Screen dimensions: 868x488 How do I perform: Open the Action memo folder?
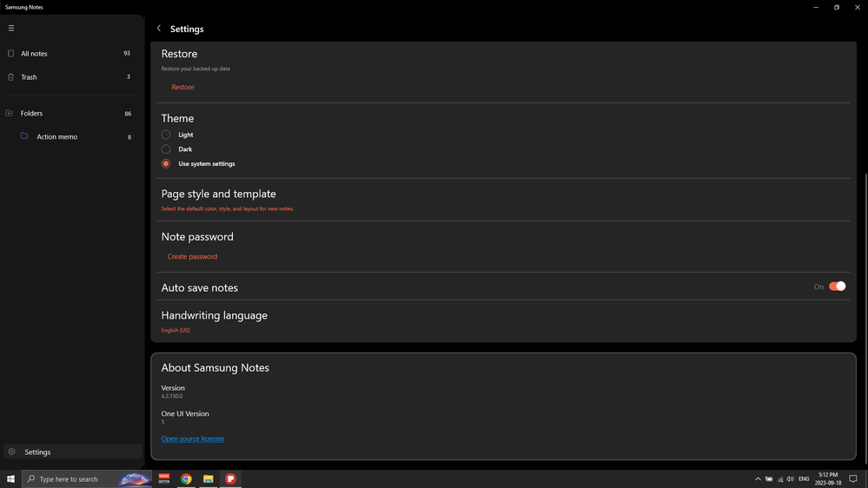(x=56, y=137)
